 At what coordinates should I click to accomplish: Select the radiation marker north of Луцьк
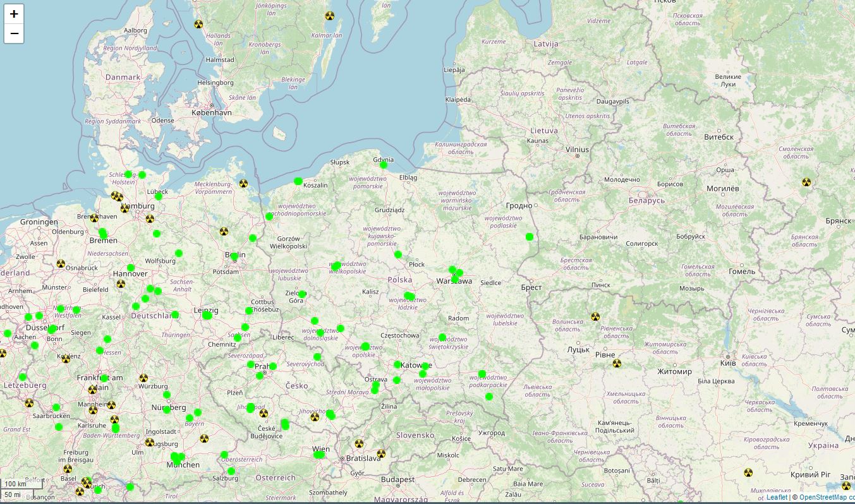tap(595, 317)
